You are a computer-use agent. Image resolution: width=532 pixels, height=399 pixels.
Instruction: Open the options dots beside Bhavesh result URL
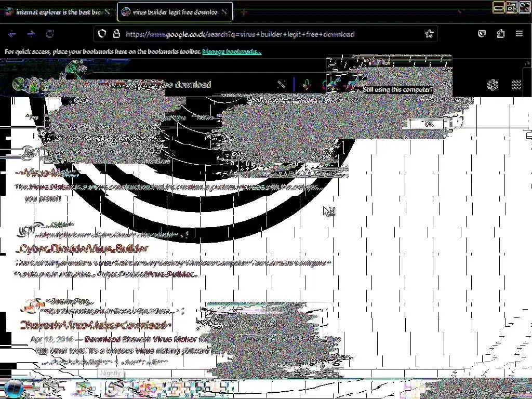coord(183,311)
